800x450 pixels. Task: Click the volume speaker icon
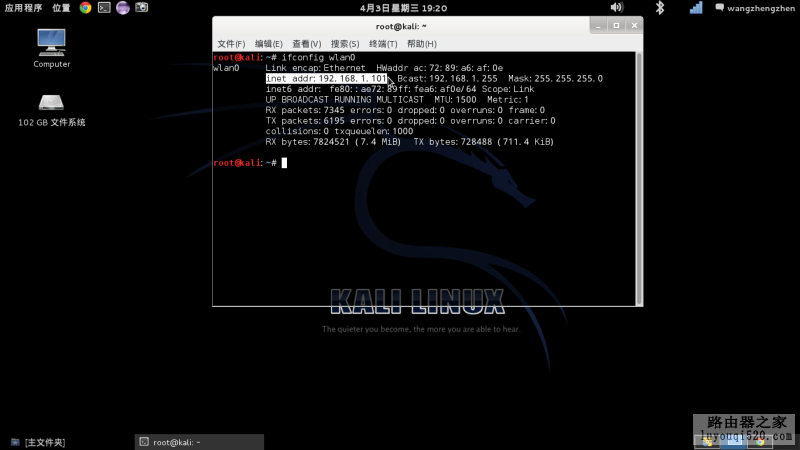coord(616,7)
